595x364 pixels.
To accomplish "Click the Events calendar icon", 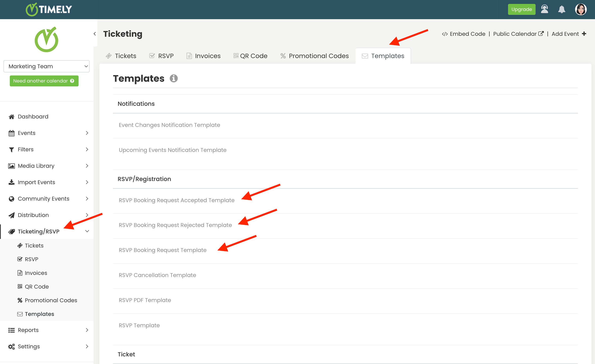I will coord(11,133).
